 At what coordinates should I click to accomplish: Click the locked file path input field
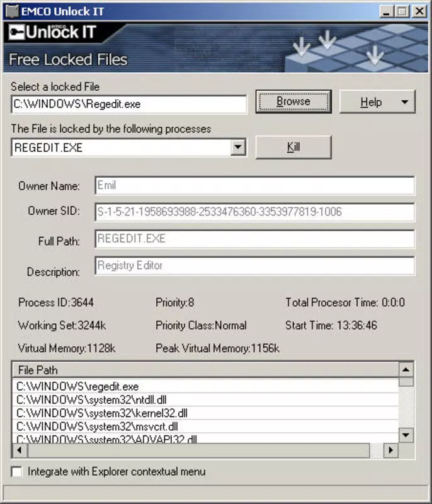point(129,104)
